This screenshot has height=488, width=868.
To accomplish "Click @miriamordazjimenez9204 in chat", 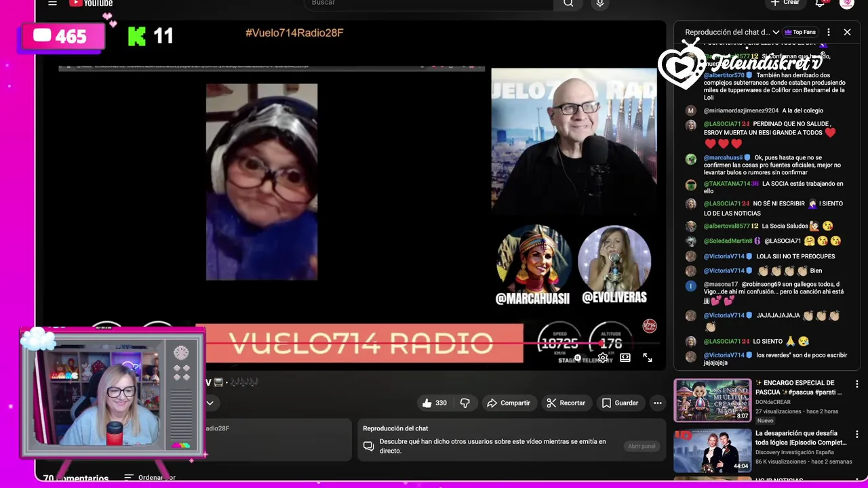I will (x=741, y=110).
